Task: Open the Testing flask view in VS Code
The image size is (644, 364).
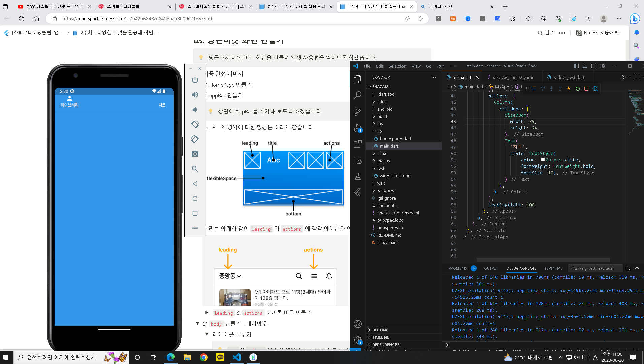Action: point(358,176)
